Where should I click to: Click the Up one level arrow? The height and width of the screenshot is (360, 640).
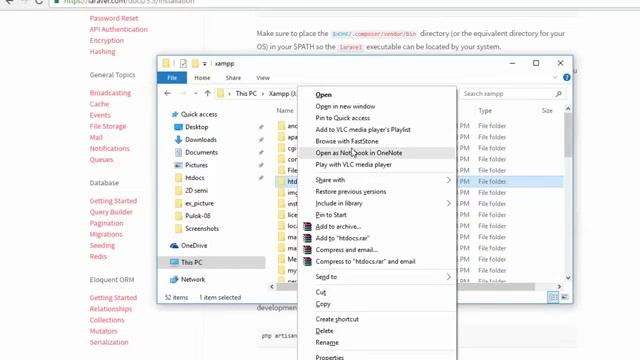pos(207,93)
